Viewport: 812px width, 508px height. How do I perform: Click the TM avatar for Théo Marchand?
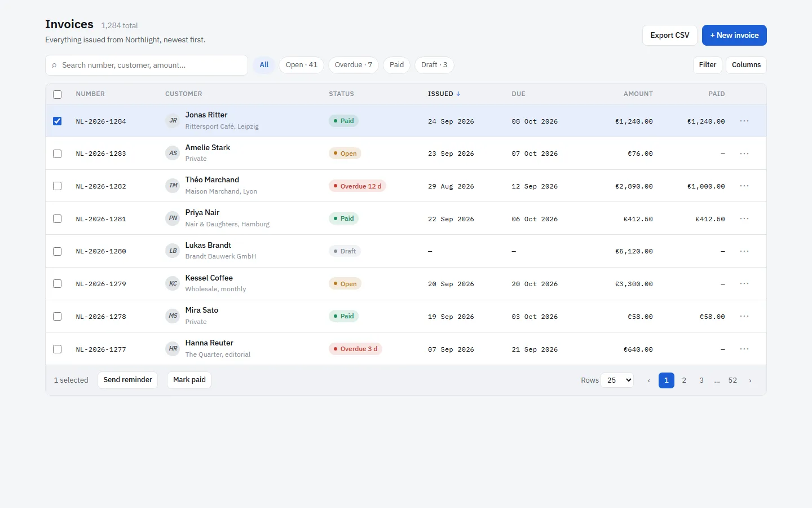(x=173, y=186)
